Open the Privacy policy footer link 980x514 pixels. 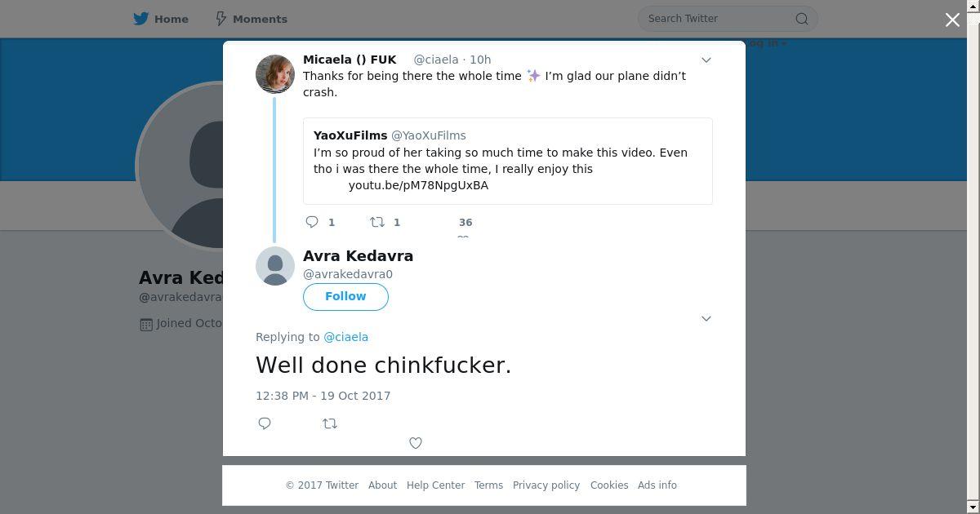click(x=546, y=485)
